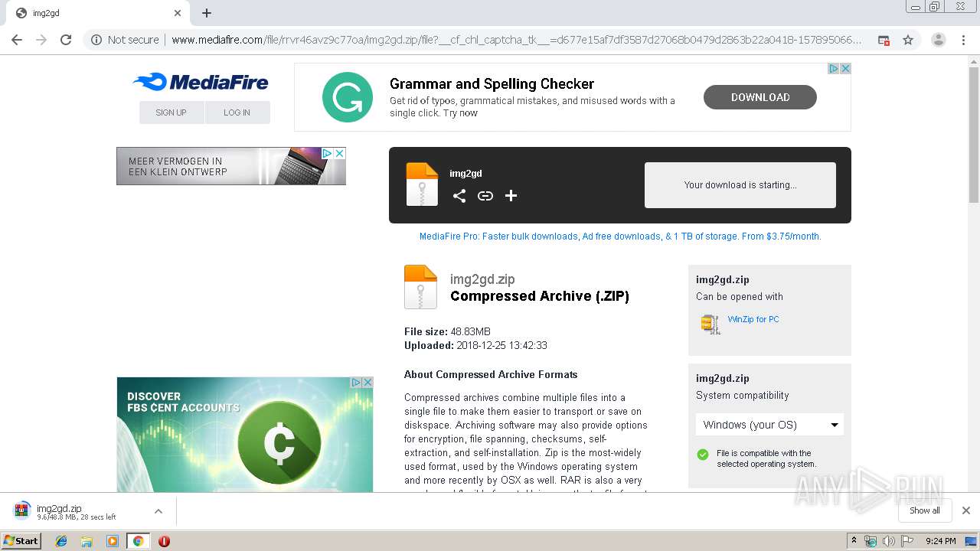Screen dimensions: 980x551
Task: Click the Not secure info icon
Action: pos(96,40)
